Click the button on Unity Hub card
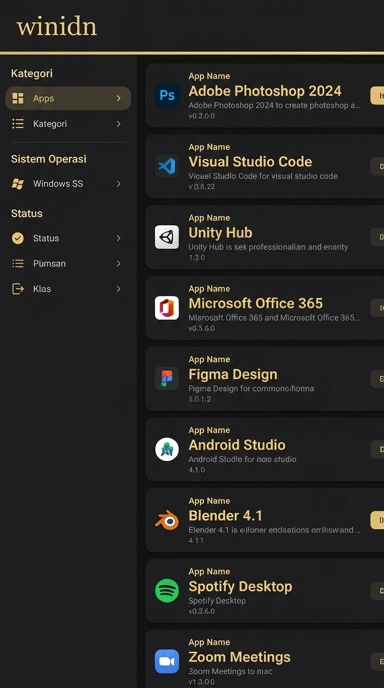Viewport: 384px width, 688px height. pyautogui.click(x=377, y=237)
